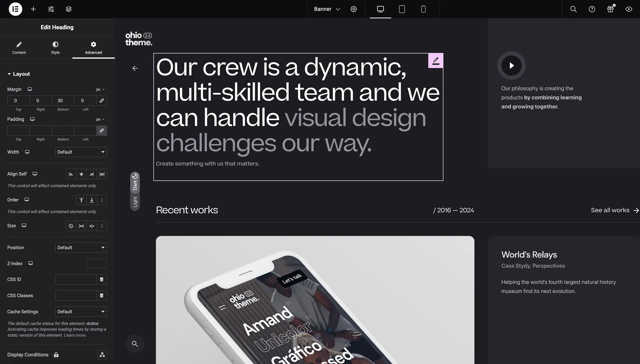Open the Width dropdown
640x364 pixels.
[81, 152]
